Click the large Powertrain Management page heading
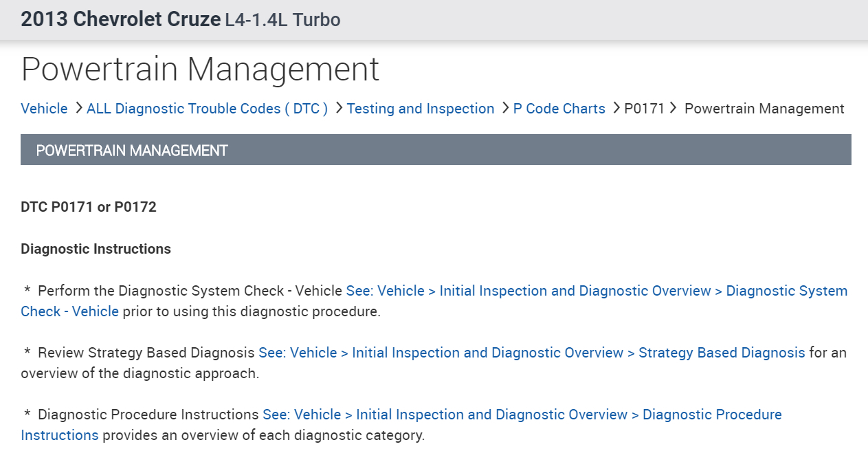868x462 pixels. point(200,69)
